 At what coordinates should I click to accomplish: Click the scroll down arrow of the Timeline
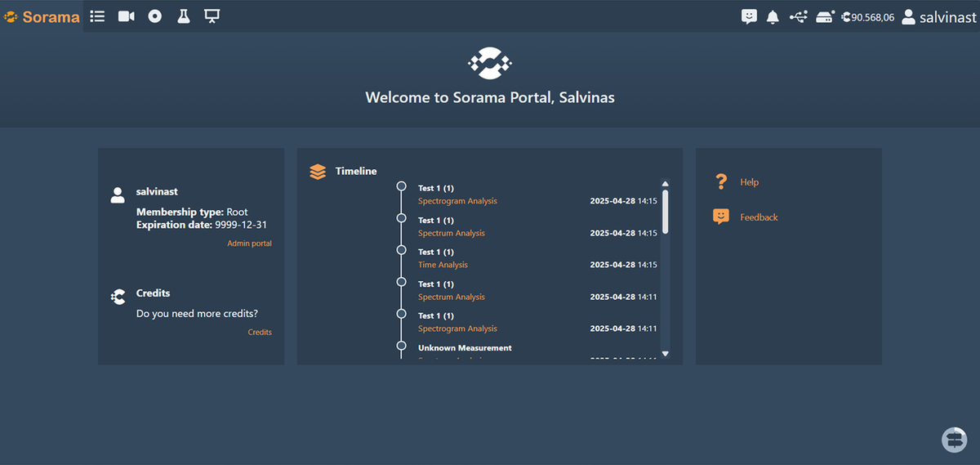click(665, 354)
